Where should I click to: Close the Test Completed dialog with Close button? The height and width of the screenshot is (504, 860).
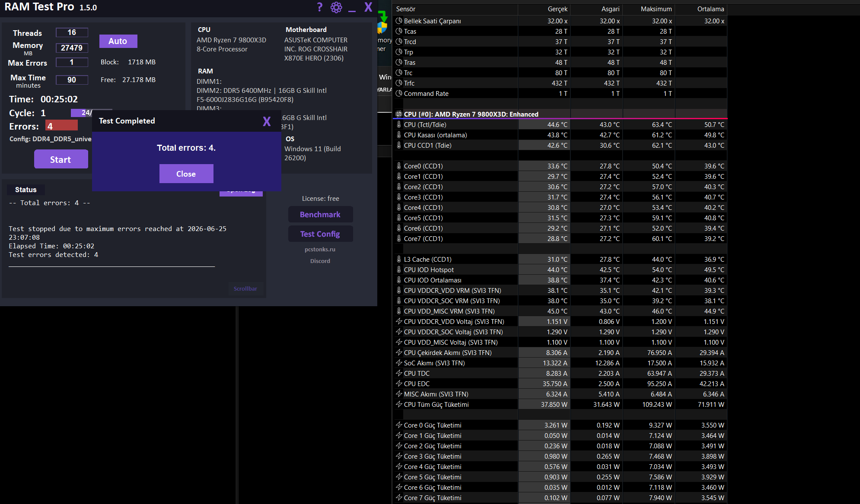(186, 174)
